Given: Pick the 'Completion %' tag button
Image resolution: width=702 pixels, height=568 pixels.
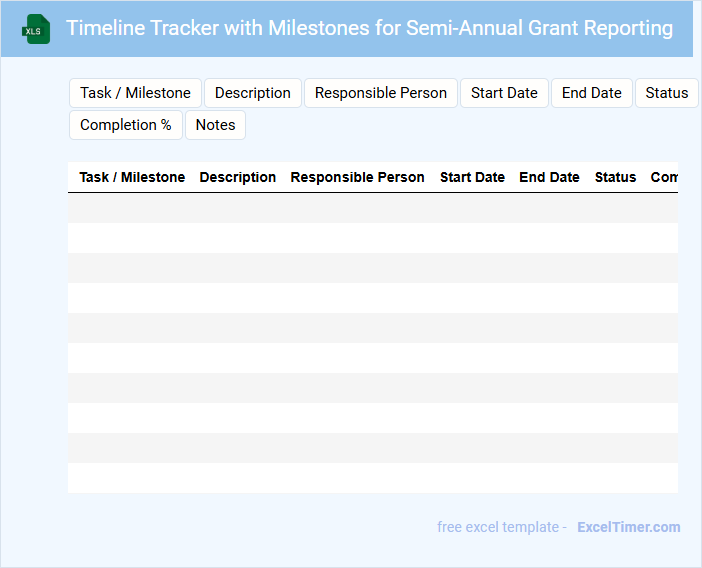Looking at the screenshot, I should pyautogui.click(x=126, y=125).
